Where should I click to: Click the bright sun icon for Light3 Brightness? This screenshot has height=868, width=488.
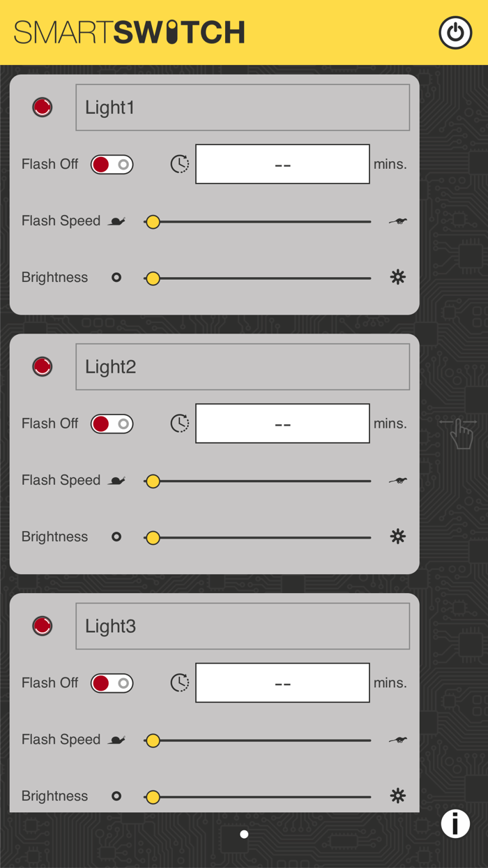[x=397, y=795]
